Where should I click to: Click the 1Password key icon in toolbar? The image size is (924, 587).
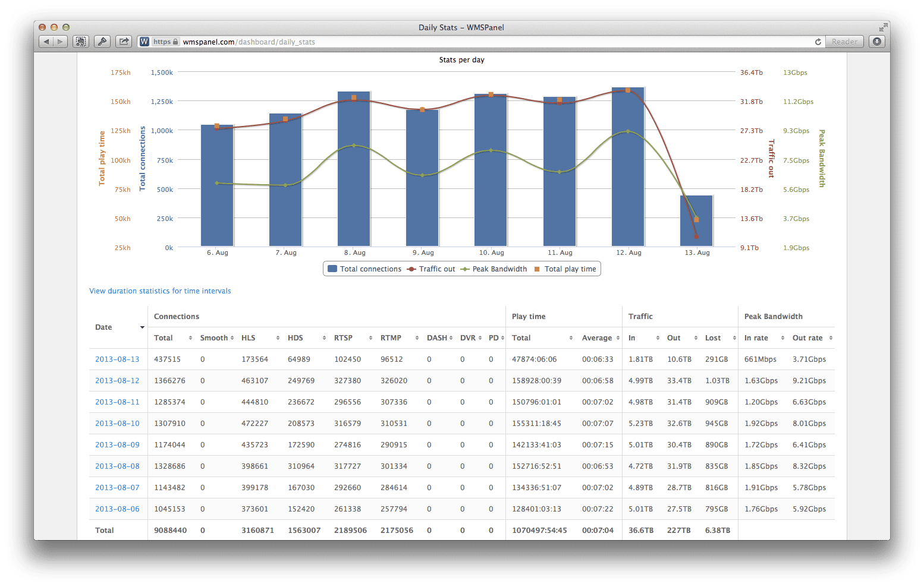pyautogui.click(x=102, y=42)
